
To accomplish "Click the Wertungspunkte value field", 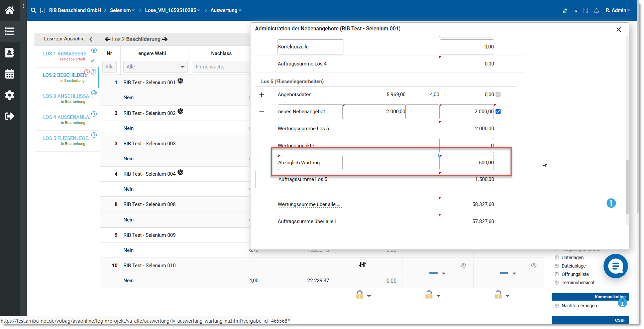I will click(467, 145).
